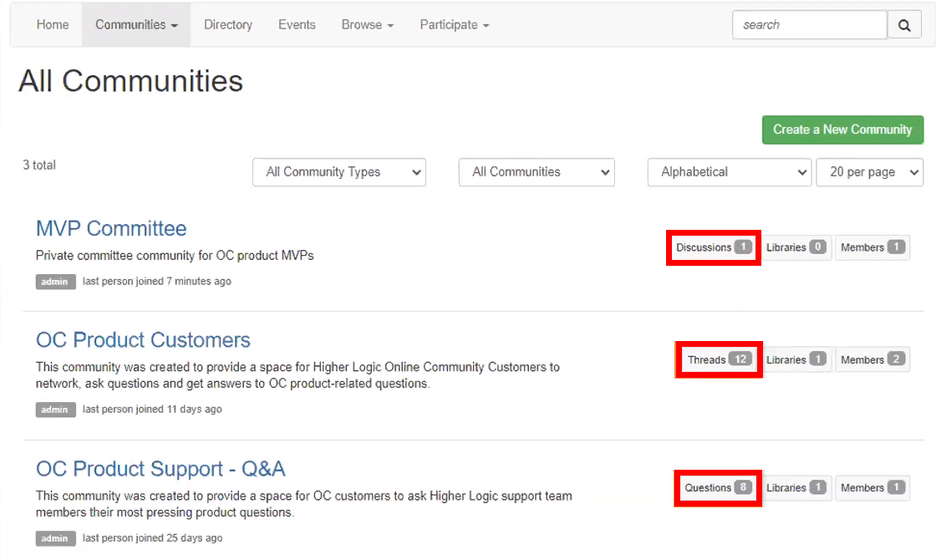Click Members button for OC Product Support

pos(872,488)
